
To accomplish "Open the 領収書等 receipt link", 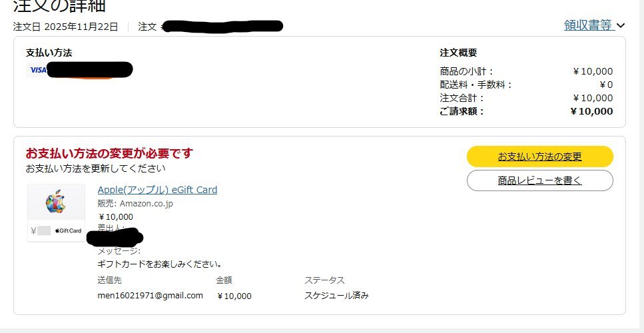I will tap(588, 25).
